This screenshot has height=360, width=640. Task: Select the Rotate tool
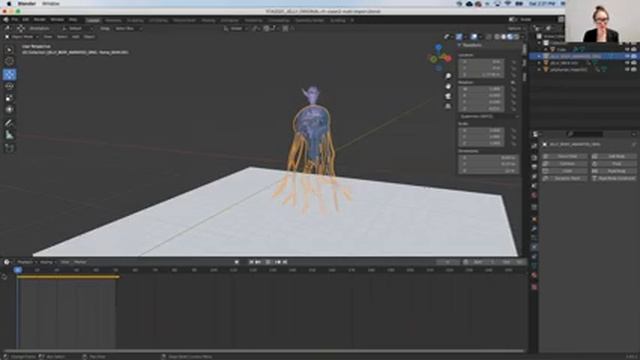click(x=9, y=86)
